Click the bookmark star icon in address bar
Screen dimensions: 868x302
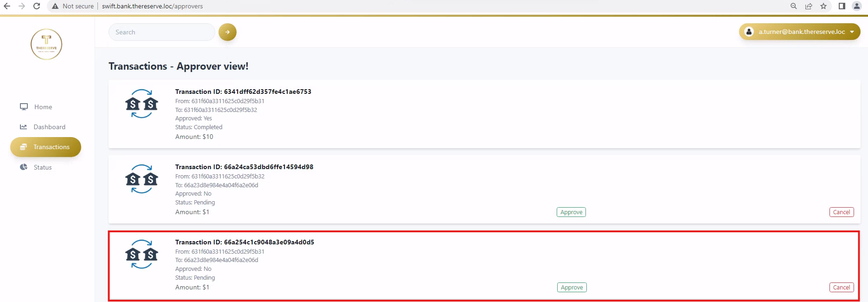point(823,6)
